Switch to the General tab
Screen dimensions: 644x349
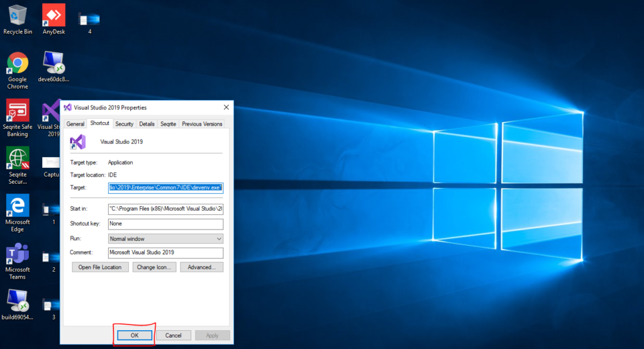point(75,124)
